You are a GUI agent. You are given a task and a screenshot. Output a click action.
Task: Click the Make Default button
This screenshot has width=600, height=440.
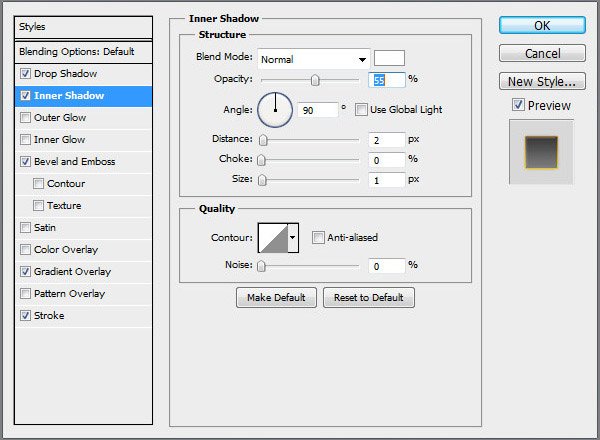coord(276,298)
